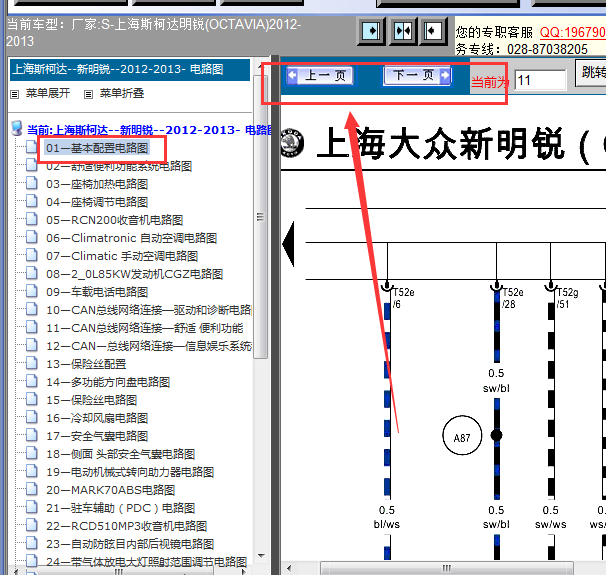
Task: Click the computer icon at tree root
Action: point(17,128)
